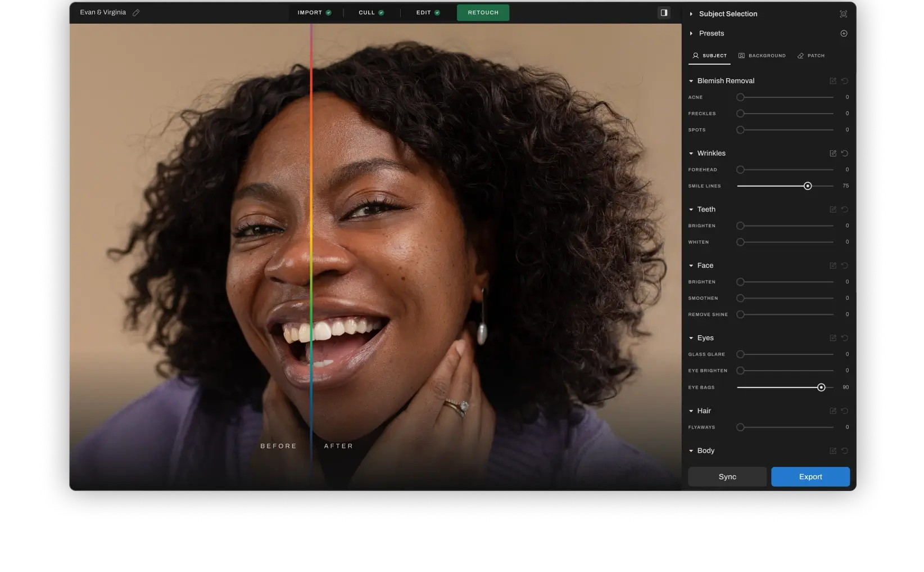924x572 pixels.
Task: Toggle the right sidebar panel icon
Action: tap(664, 12)
